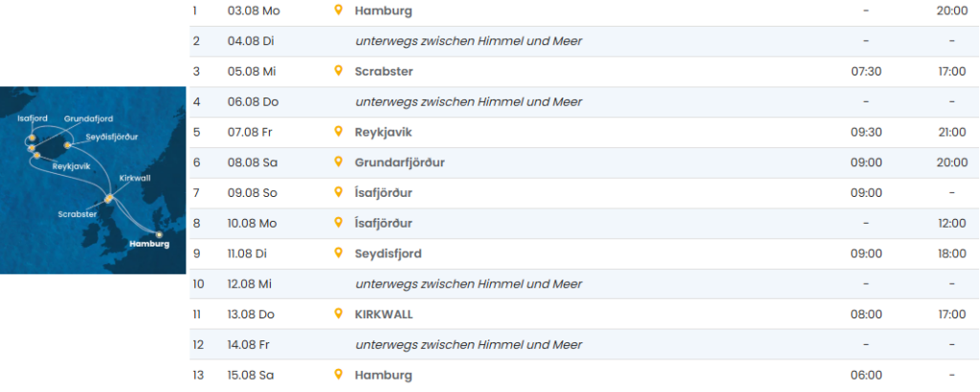Open the Grundarfjörður port name in the table
Screen dimensions: 980x392
click(x=399, y=163)
